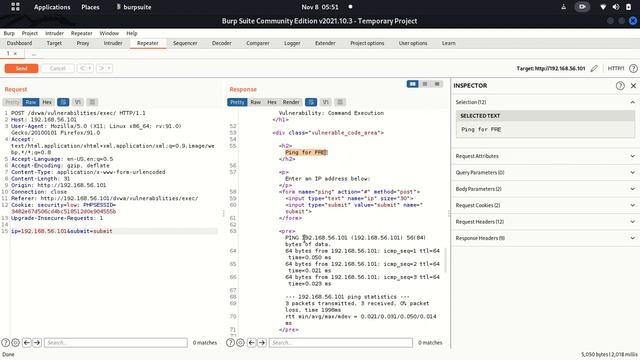
Task: Switch to the Comparer tab
Action: [258, 43]
